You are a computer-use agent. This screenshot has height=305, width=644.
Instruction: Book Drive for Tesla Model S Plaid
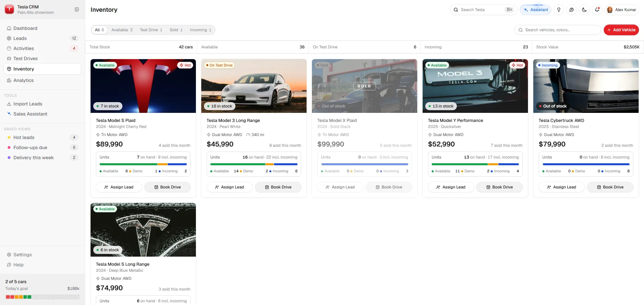167,187
